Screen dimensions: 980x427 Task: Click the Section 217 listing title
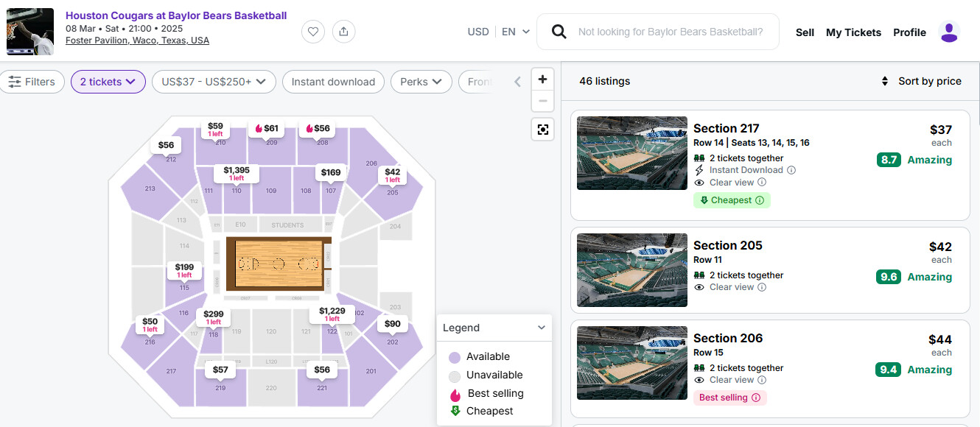(x=727, y=128)
